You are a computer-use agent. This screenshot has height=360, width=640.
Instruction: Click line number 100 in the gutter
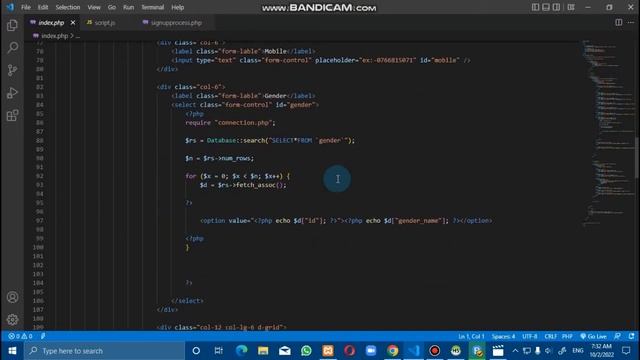point(38,247)
